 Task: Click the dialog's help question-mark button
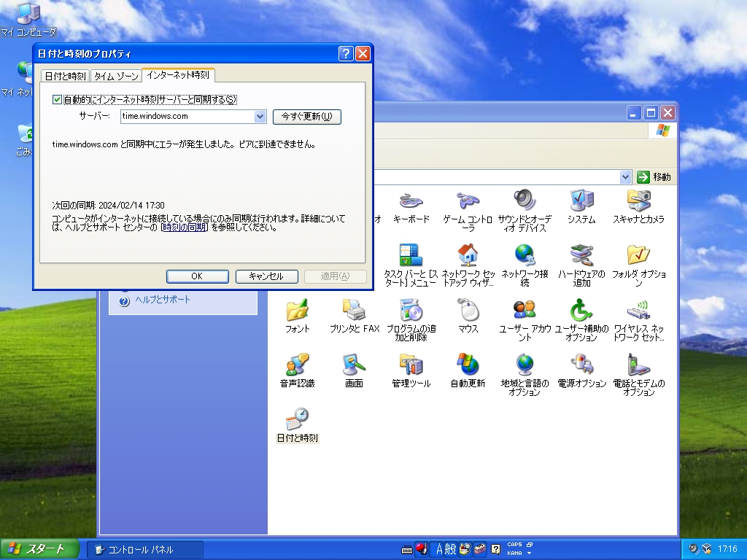click(346, 53)
